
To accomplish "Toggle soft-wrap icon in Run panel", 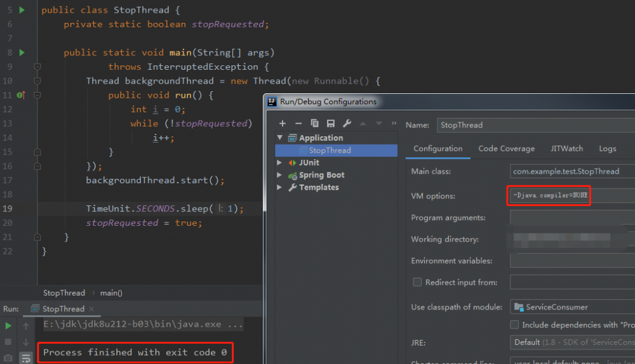I will pyautogui.click(x=26, y=358).
